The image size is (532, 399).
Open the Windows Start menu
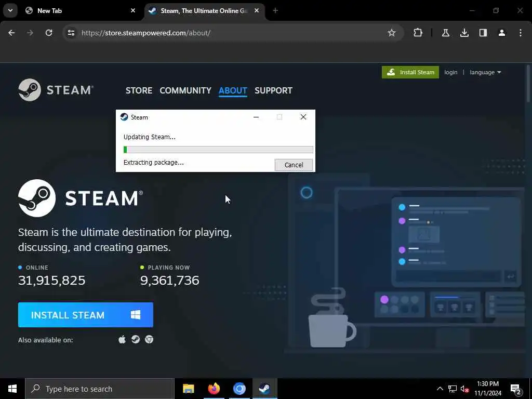pos(12,389)
